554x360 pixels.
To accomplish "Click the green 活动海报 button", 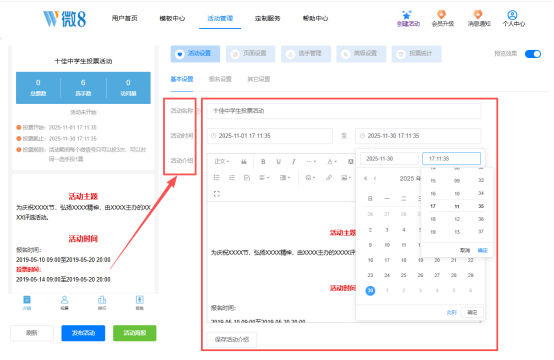I will coord(135,333).
